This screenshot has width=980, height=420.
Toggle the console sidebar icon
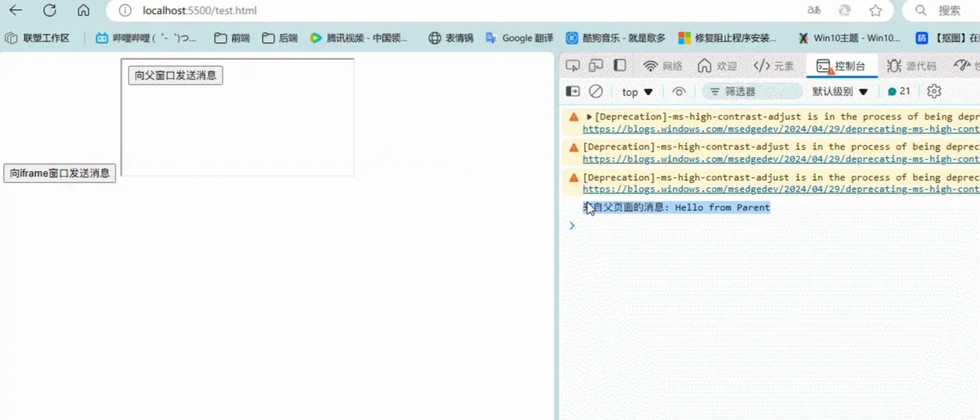coord(572,92)
